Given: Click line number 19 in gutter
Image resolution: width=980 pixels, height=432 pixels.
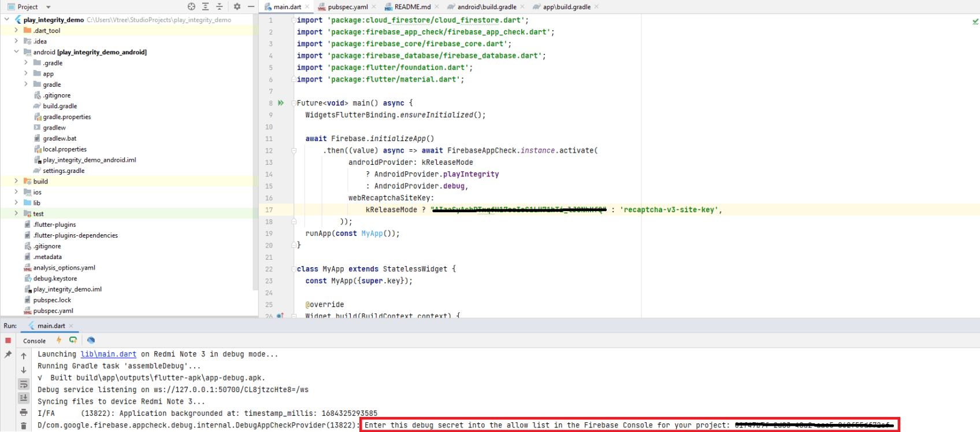Looking at the screenshot, I should pyautogui.click(x=269, y=234).
